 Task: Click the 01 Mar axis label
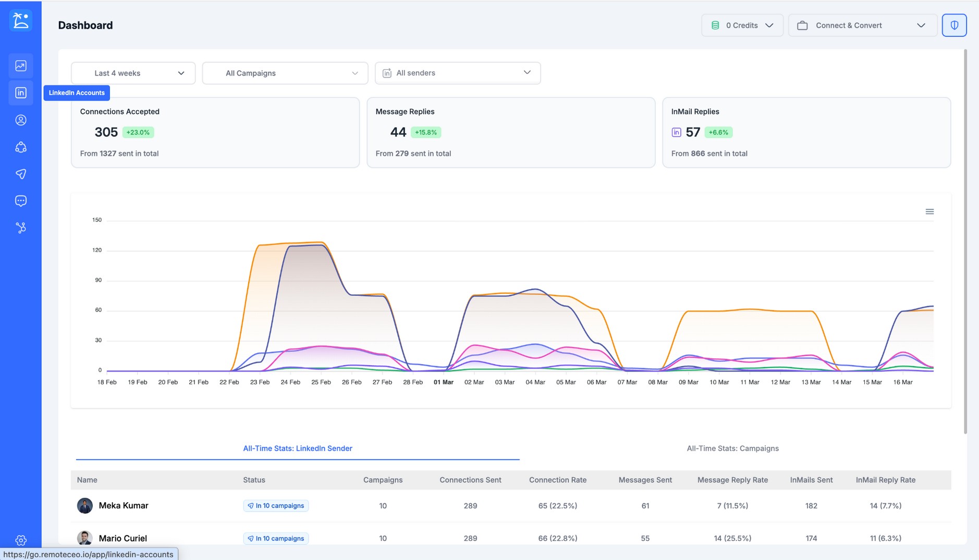click(x=444, y=382)
